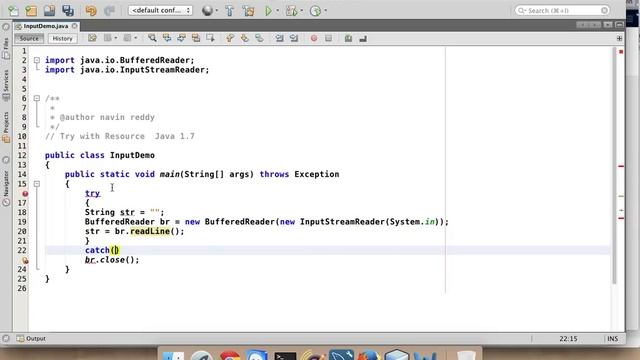
Task: Click Toggle Bookmark icon
Action: (x=259, y=38)
